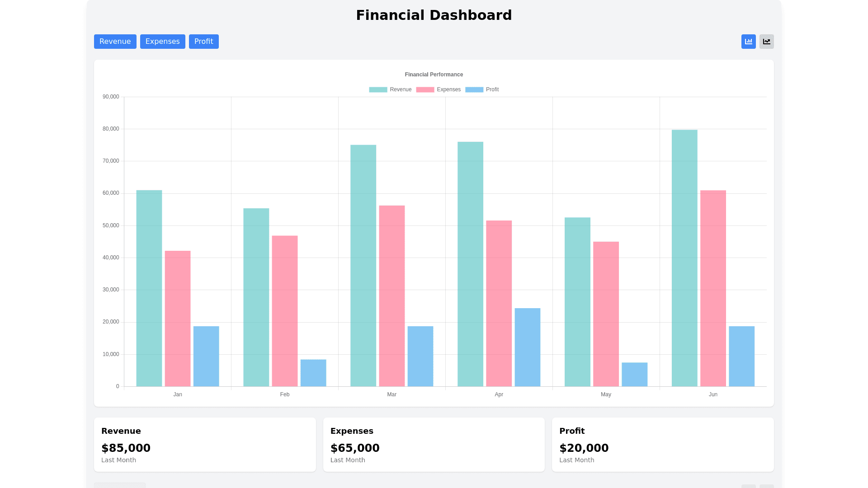
Task: Toggle the Expenses dataset button
Action: point(162,42)
